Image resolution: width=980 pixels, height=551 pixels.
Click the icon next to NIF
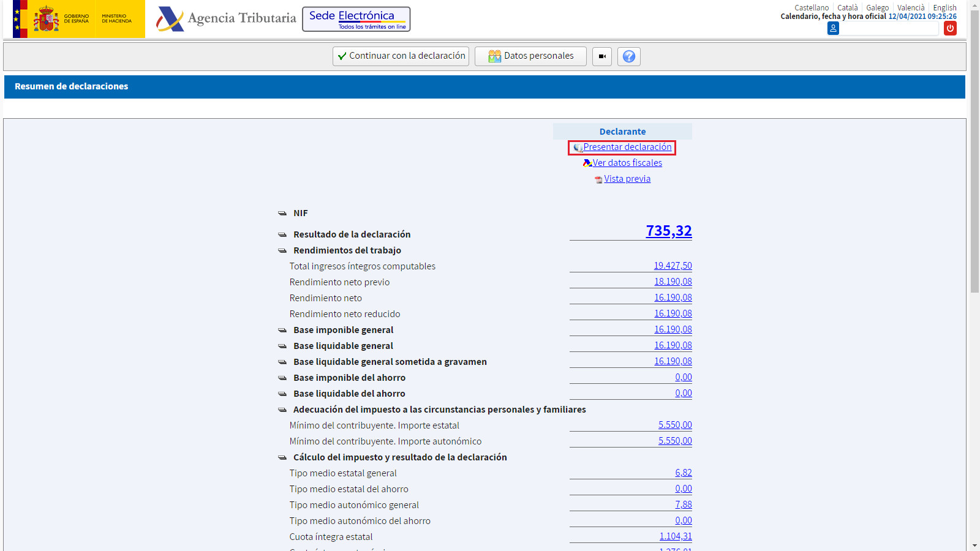coord(282,214)
